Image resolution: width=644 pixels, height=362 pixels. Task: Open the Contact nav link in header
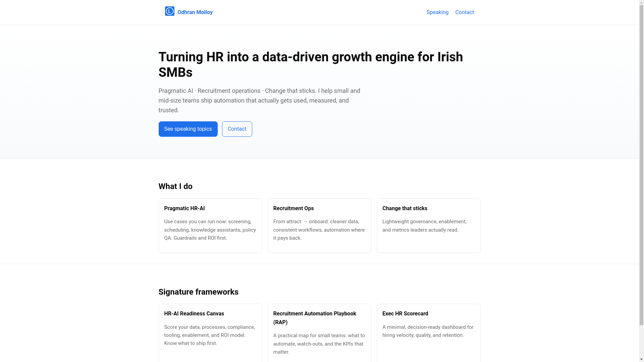coord(465,12)
